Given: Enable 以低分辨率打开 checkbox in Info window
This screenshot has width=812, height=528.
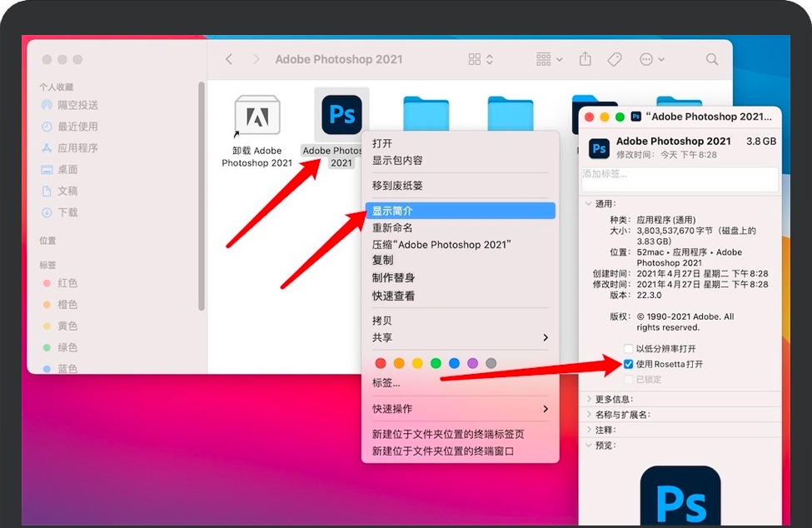Looking at the screenshot, I should (628, 348).
